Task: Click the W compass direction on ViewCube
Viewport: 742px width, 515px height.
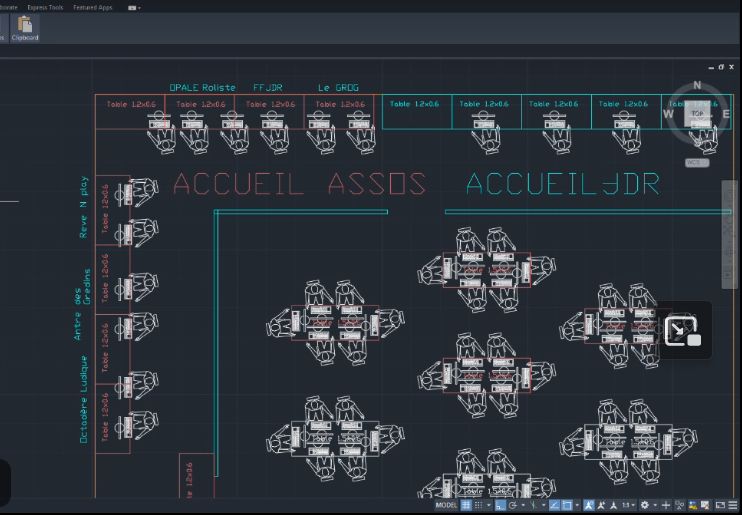Action: tap(668, 114)
